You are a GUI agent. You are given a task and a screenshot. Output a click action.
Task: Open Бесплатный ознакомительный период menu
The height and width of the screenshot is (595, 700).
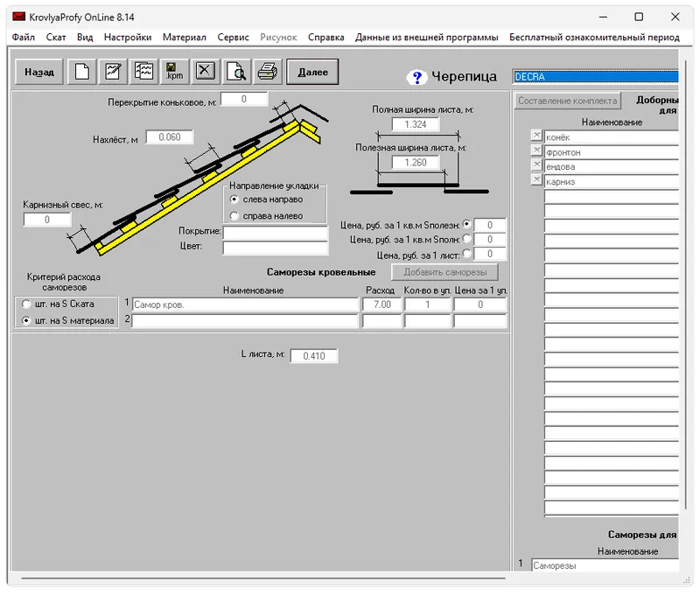(594, 37)
